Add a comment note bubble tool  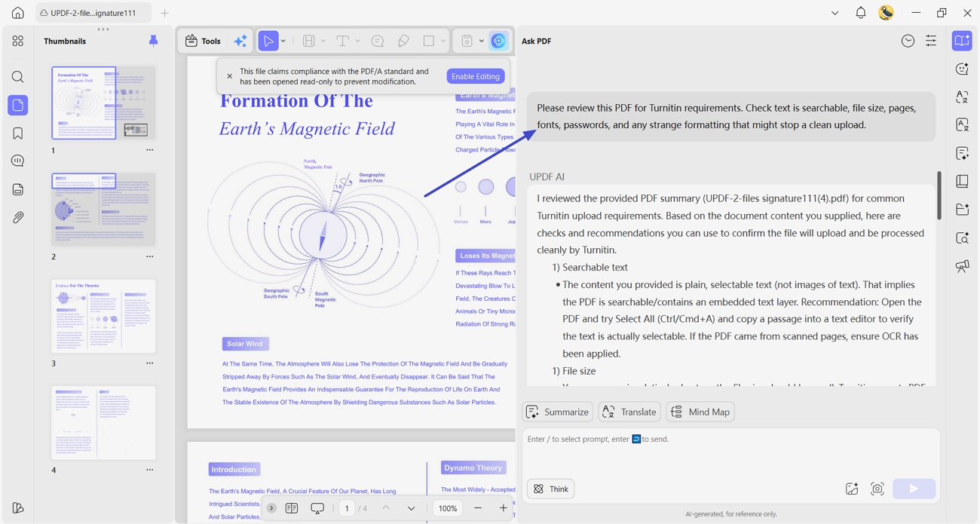377,41
